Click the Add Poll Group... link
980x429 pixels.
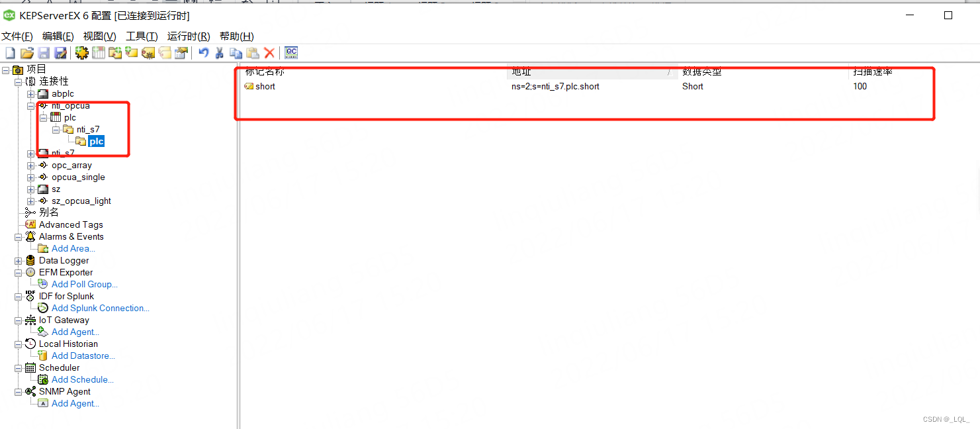[85, 284]
